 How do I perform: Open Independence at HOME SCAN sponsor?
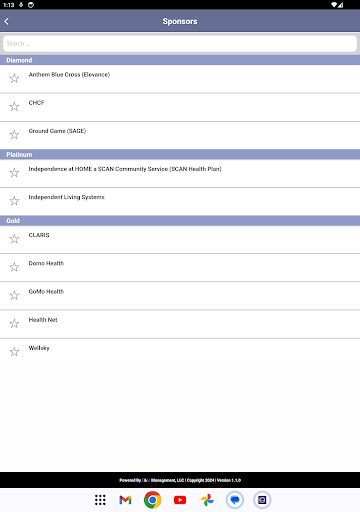point(180,173)
